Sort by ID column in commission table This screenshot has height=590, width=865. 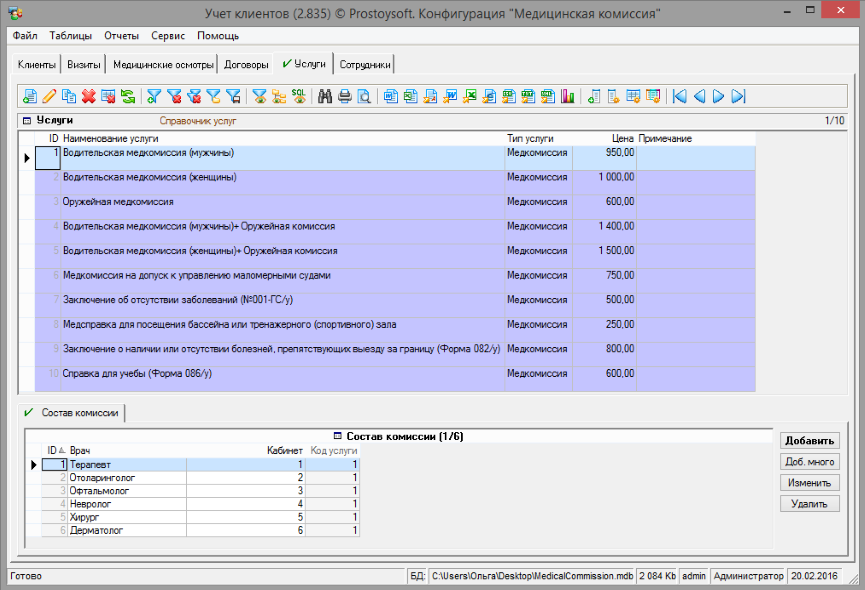pyautogui.click(x=52, y=451)
